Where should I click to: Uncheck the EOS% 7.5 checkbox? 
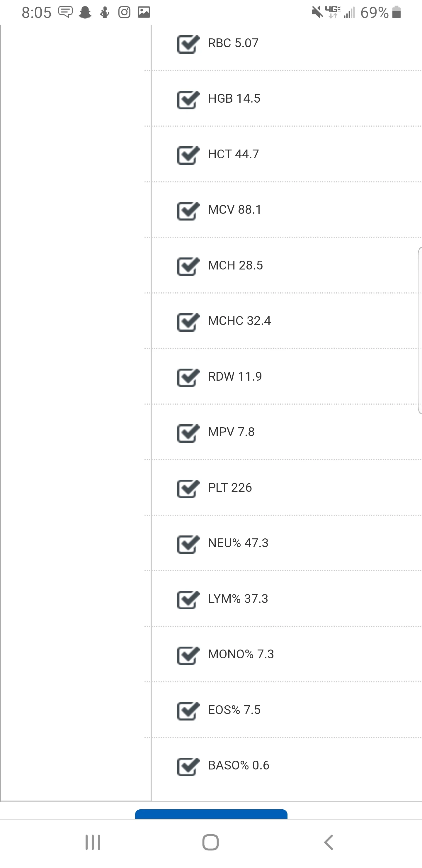tap(188, 711)
